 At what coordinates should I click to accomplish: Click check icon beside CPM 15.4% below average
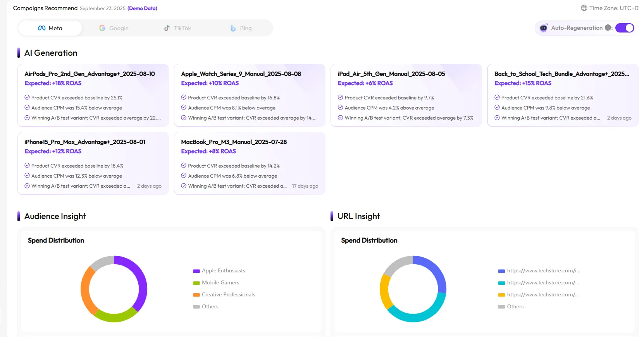[27, 108]
